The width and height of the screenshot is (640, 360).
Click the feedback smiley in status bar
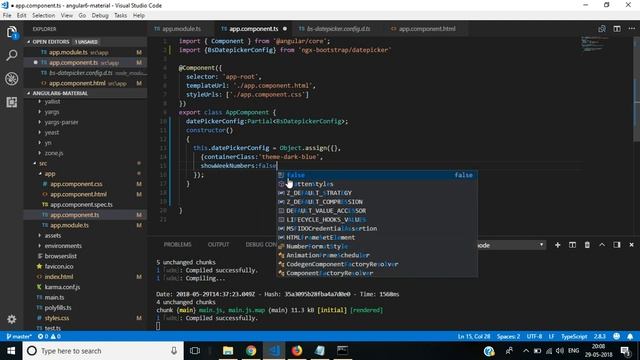(x=616, y=336)
